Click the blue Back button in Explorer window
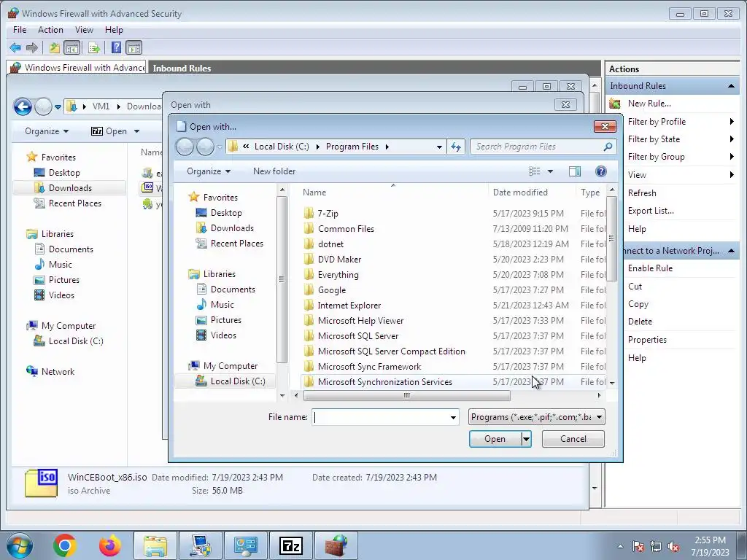747x560 pixels. (23, 106)
